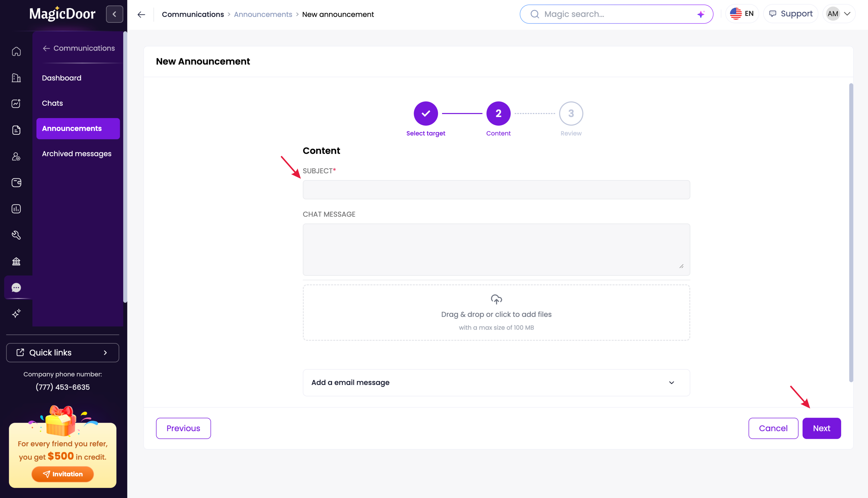Viewport: 868px width, 498px height.
Task: Click the bank building sidebar icon
Action: coord(16,261)
